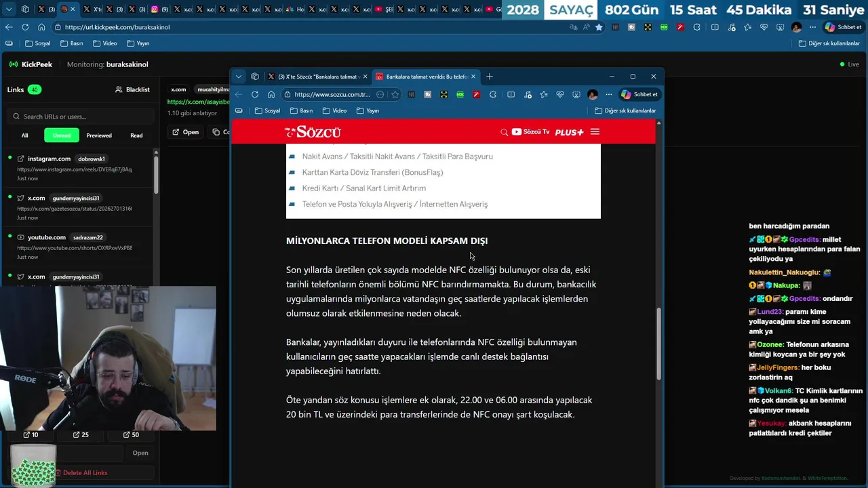The width and height of the screenshot is (868, 488).
Task: Go back in the main browser window
Action: point(9,27)
